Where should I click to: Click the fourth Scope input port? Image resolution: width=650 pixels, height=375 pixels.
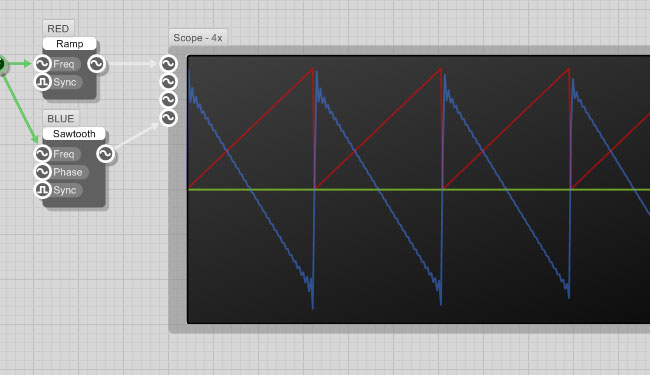(168, 118)
